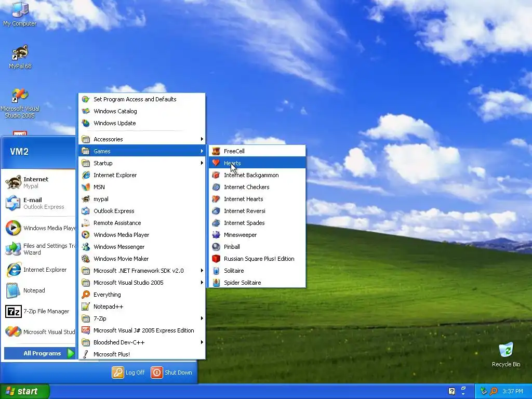Click the Pinball ball icon

[216, 247]
